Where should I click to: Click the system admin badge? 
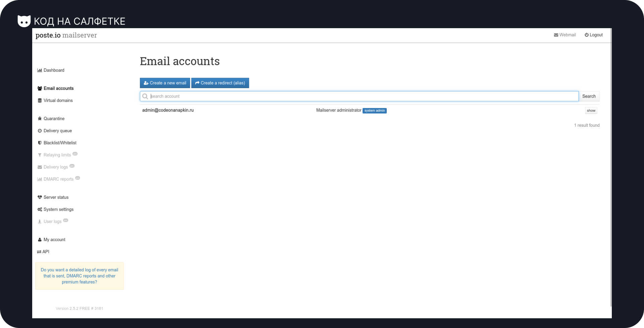pos(375,111)
